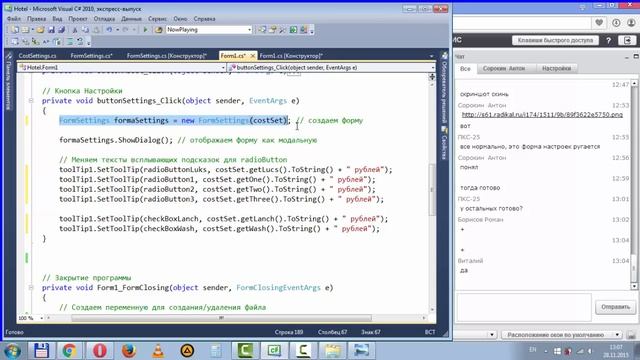The height and width of the screenshot is (360, 640).
Task: Click the Отправить send button
Action: (615, 307)
